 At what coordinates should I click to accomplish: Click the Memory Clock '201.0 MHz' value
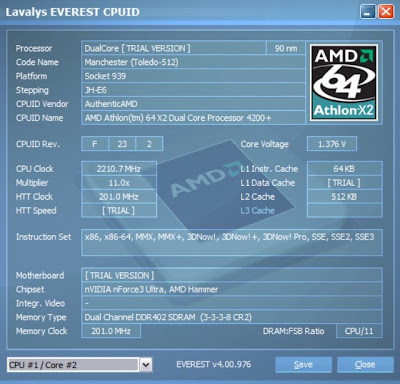[111, 331]
